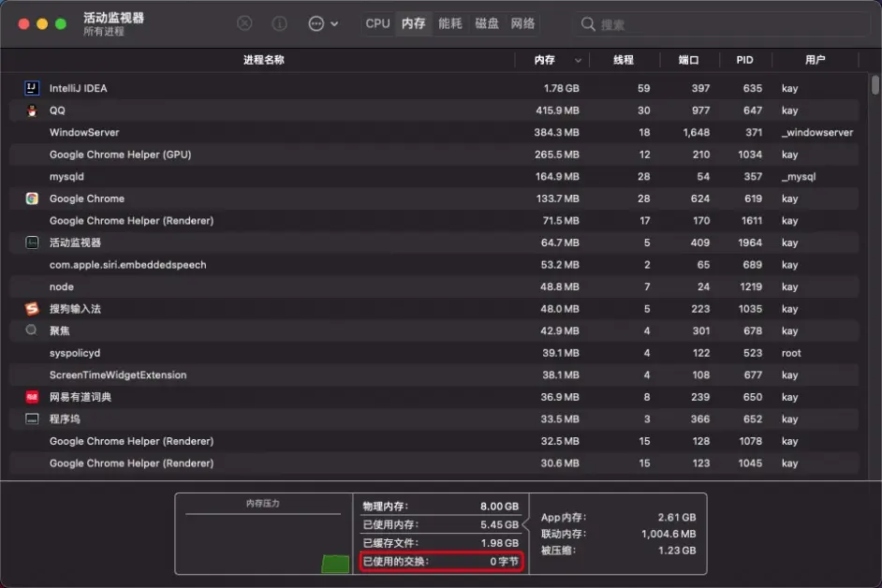Click the green zoom window button
Viewport: 882px width, 588px height.
(x=61, y=23)
